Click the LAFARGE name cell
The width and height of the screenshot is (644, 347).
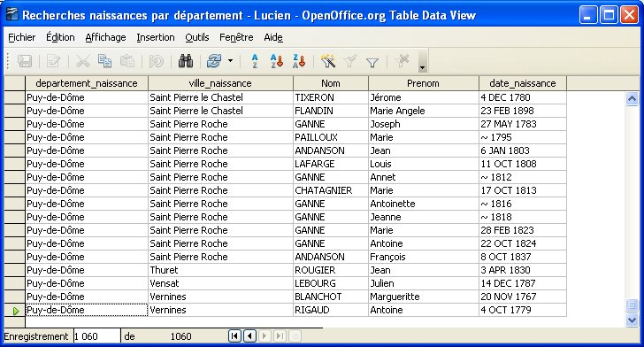click(331, 164)
